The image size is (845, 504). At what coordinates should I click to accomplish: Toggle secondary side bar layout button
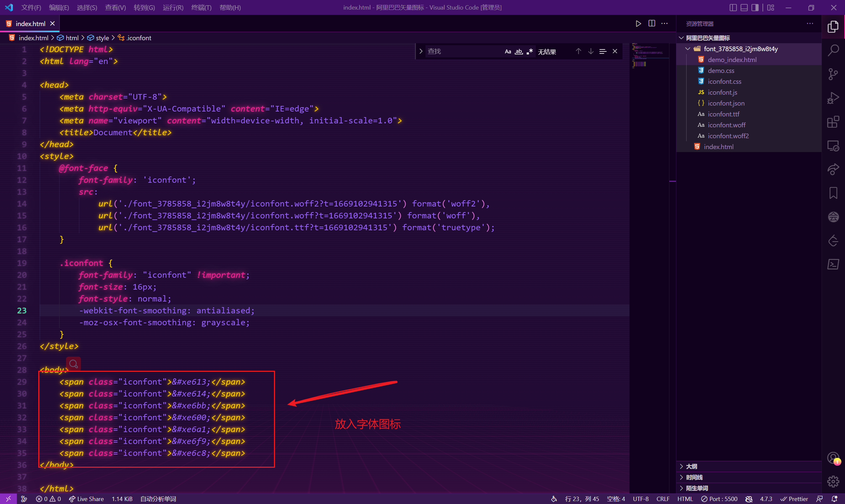(x=755, y=8)
